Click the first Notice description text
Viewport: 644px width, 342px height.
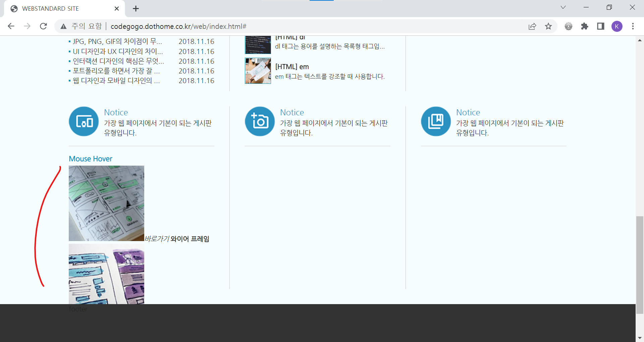coord(158,128)
